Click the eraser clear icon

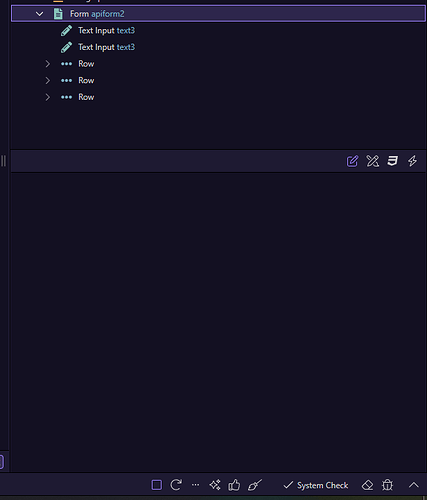(368, 485)
